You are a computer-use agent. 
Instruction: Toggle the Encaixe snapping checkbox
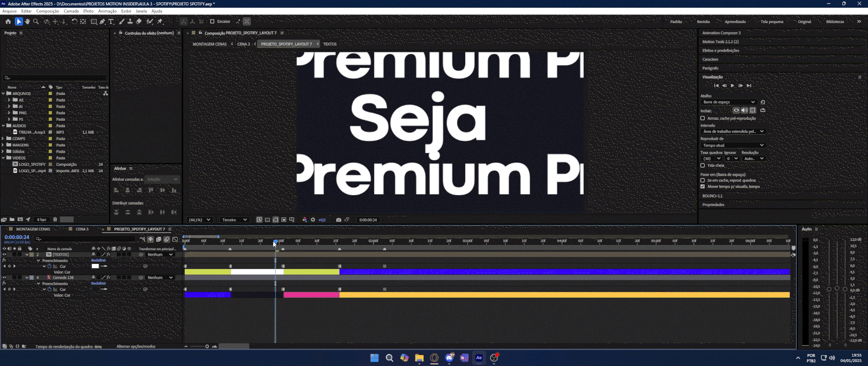212,21
